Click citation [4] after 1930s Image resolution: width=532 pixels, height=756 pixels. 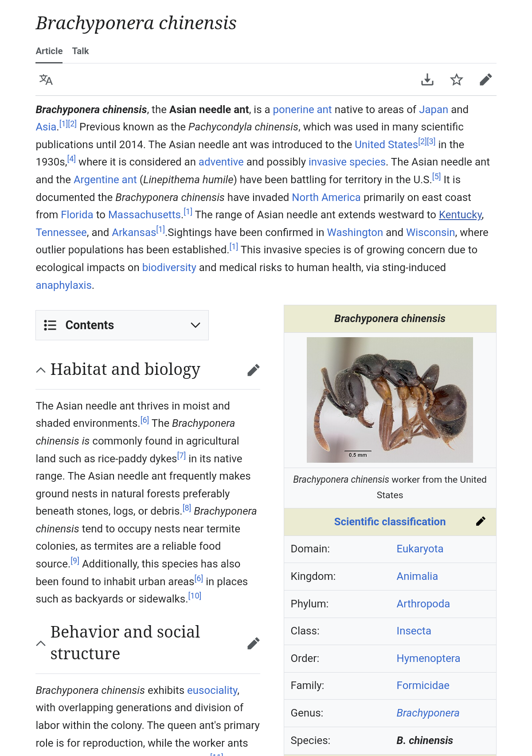pos(71,159)
